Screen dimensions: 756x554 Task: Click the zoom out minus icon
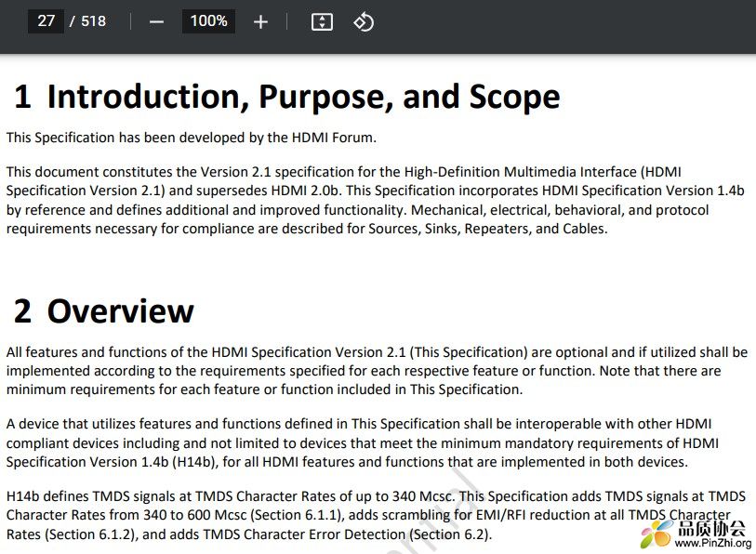pos(156,22)
